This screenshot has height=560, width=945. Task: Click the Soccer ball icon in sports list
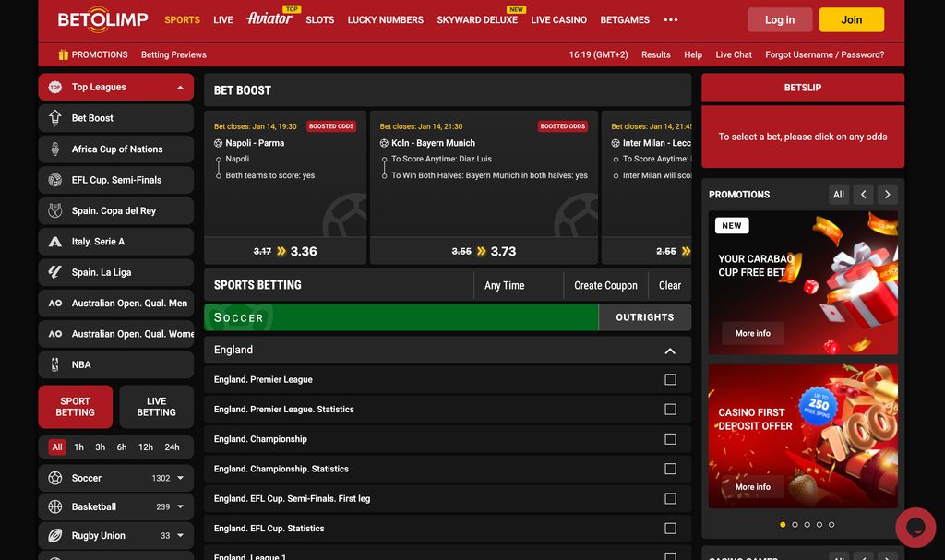(54, 478)
